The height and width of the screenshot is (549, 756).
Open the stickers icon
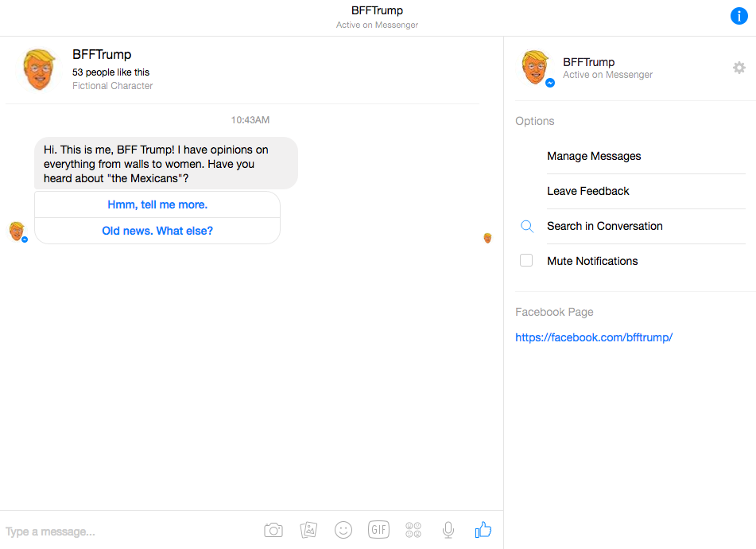(413, 530)
